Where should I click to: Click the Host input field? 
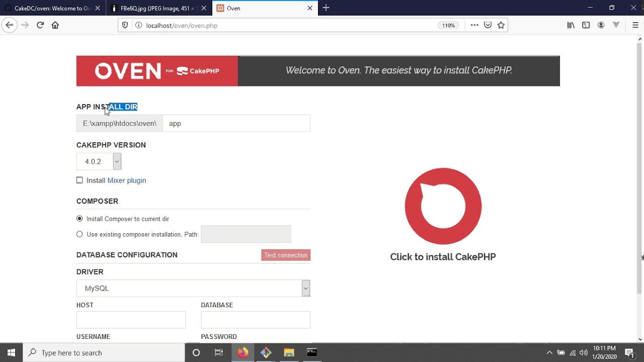pyautogui.click(x=131, y=320)
